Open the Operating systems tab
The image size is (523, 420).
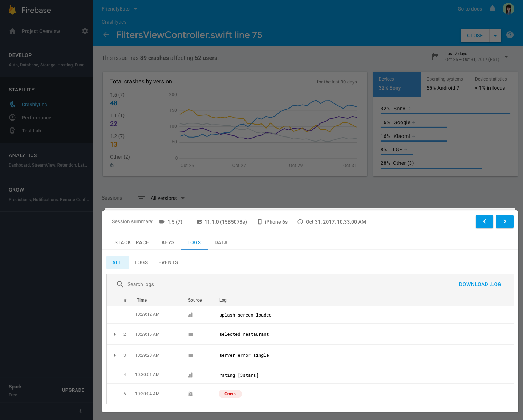coord(444,83)
